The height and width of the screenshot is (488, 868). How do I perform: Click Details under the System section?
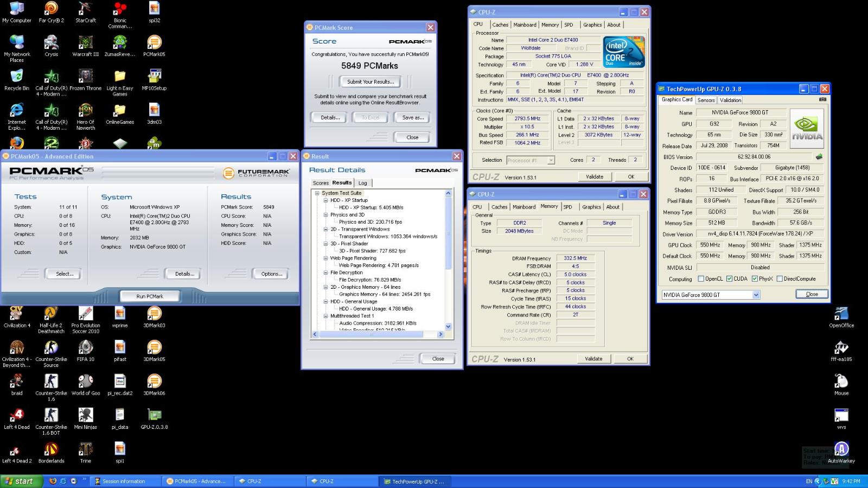pyautogui.click(x=184, y=274)
